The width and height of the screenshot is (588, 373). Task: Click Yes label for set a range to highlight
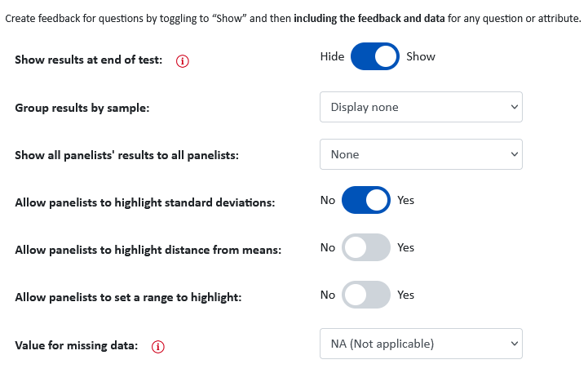pos(406,295)
